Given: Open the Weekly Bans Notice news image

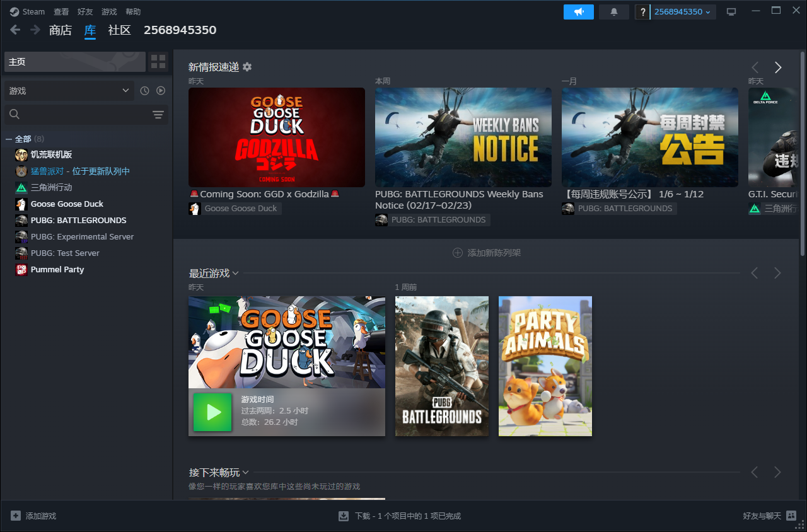Looking at the screenshot, I should click(x=463, y=137).
